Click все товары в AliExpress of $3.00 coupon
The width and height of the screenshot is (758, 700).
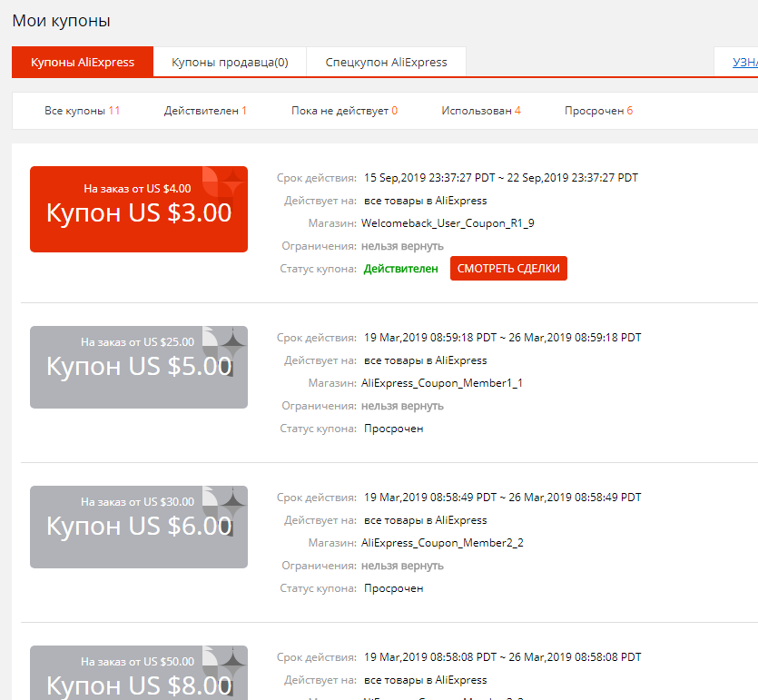(426, 201)
